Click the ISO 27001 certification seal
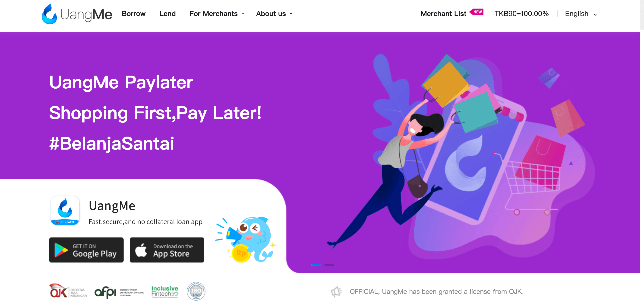 coord(196,291)
